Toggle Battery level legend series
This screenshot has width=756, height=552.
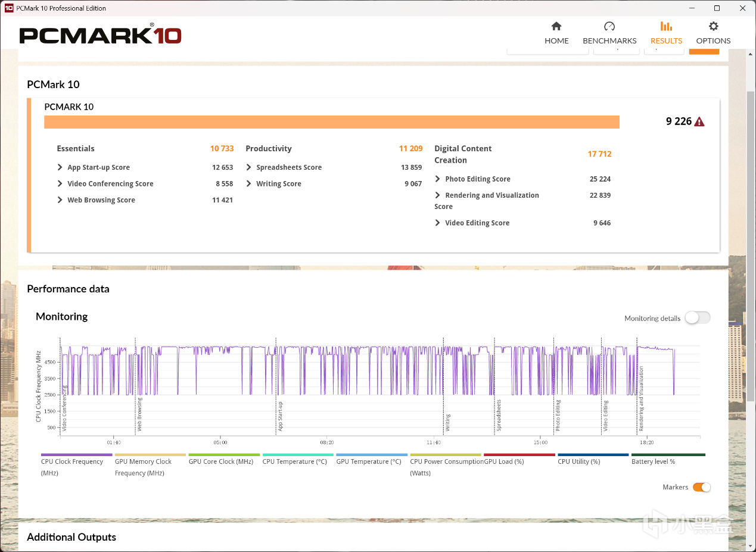668,460
